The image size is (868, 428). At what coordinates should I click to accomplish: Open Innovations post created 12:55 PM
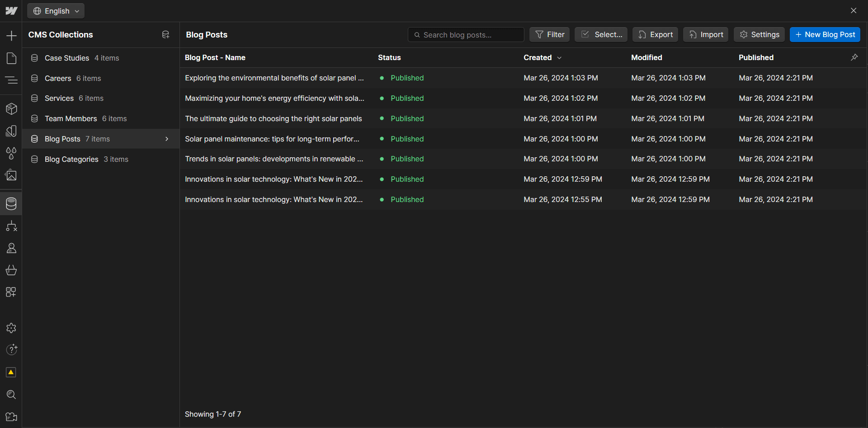tap(274, 199)
